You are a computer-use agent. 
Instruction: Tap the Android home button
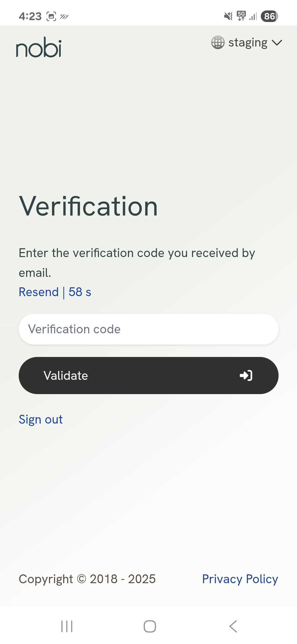[x=150, y=626]
